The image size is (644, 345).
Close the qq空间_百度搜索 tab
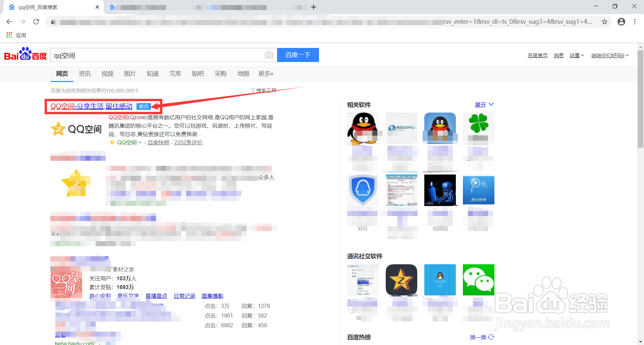click(x=97, y=7)
